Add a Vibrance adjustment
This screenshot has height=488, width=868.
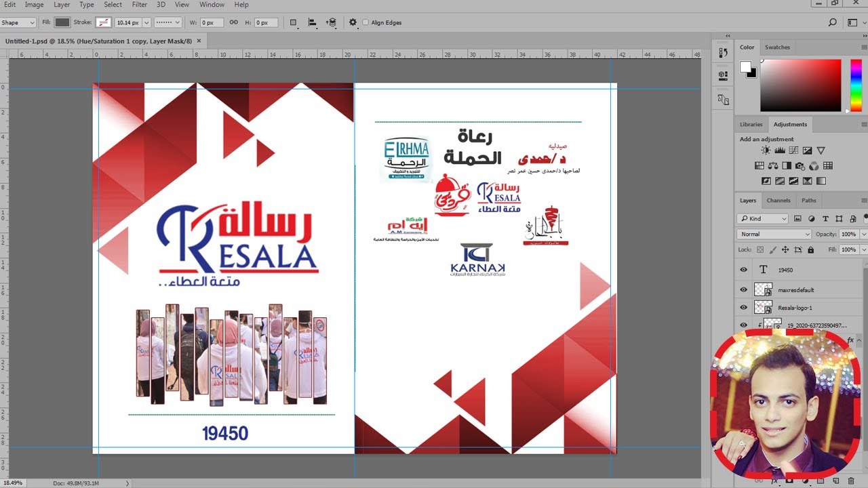pyautogui.click(x=821, y=150)
